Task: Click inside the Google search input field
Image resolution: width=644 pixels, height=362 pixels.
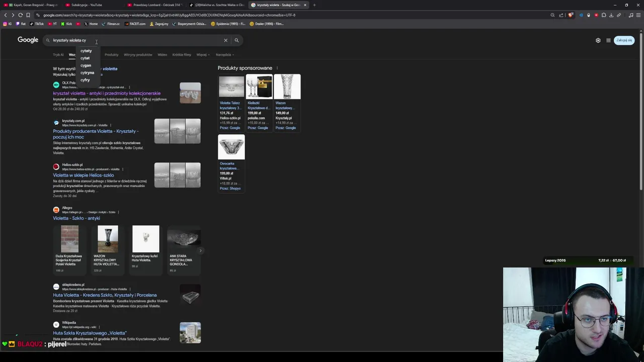Action: 136,40
